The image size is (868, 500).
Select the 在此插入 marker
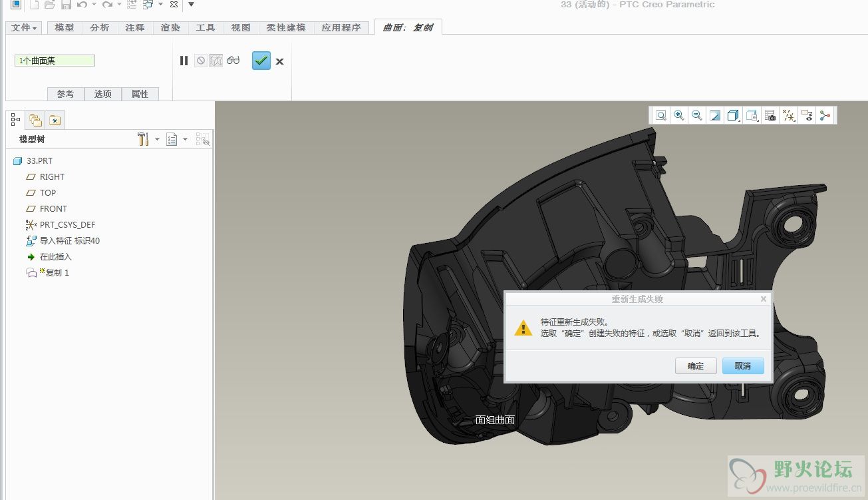[49, 257]
